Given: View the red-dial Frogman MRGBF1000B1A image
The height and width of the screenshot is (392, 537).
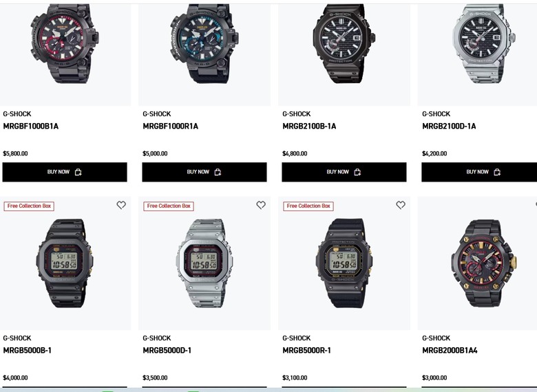Looking at the screenshot, I should (x=65, y=44).
